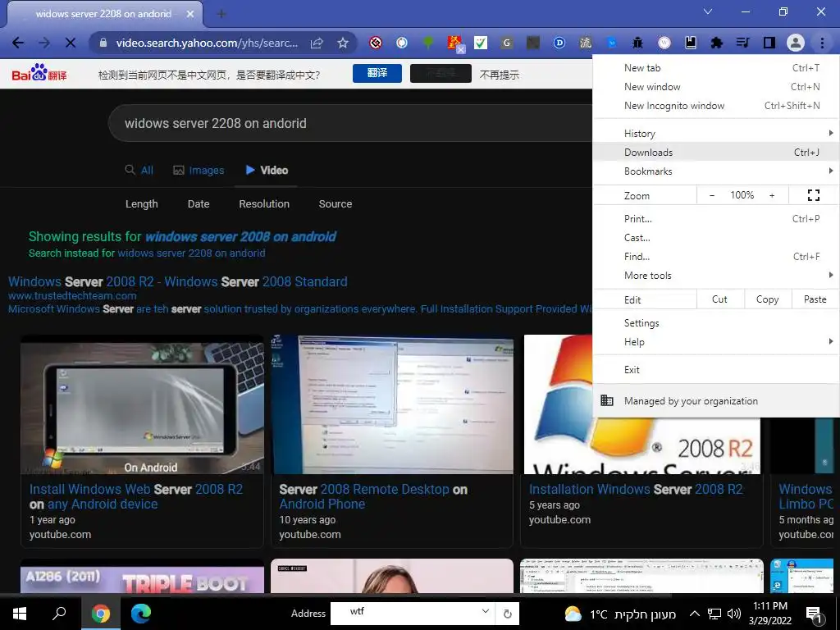Open the Resolution filter dropdown
The image size is (840, 630).
click(x=264, y=204)
